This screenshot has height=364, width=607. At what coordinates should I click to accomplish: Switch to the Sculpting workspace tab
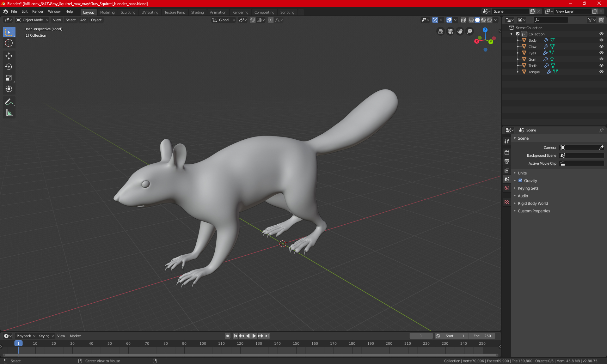click(128, 12)
